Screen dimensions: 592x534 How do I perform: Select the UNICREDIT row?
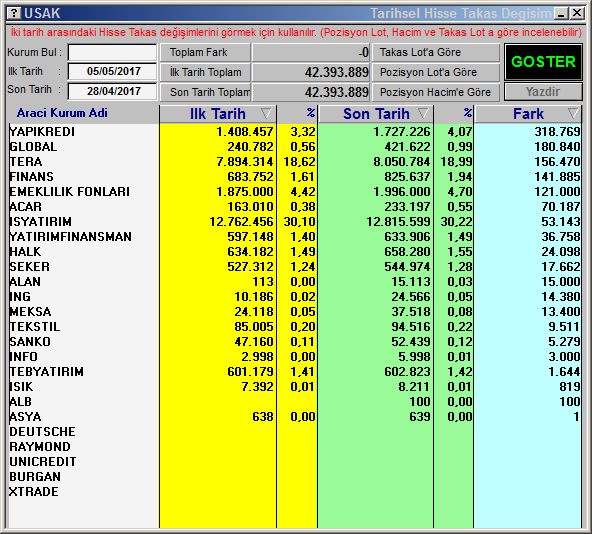click(294, 461)
